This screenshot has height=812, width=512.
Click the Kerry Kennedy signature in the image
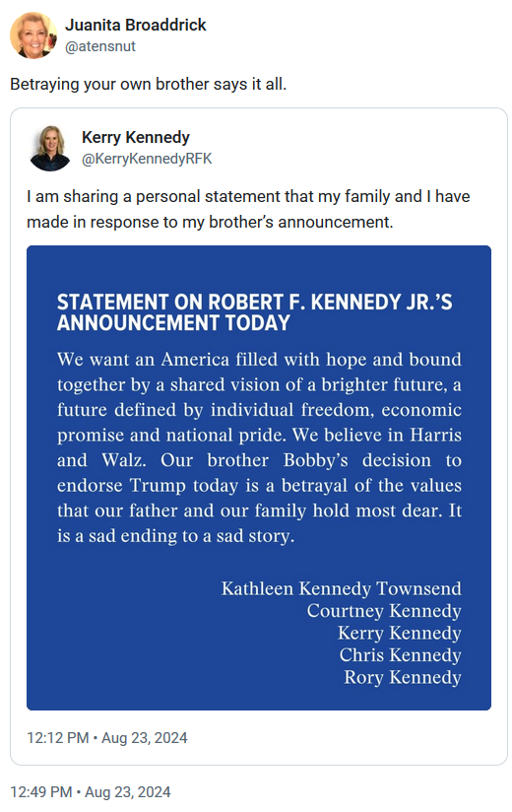pyautogui.click(x=400, y=634)
